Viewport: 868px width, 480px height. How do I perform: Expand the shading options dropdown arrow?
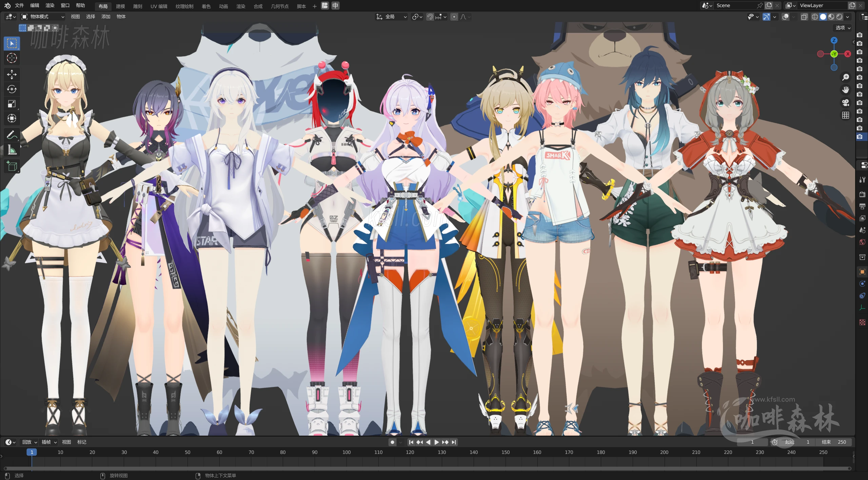848,17
